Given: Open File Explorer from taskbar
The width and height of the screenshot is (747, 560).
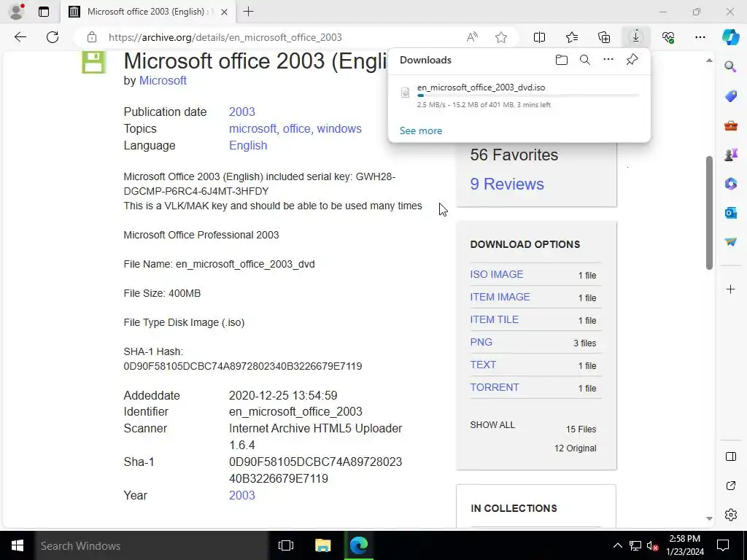Looking at the screenshot, I should click(x=322, y=545).
